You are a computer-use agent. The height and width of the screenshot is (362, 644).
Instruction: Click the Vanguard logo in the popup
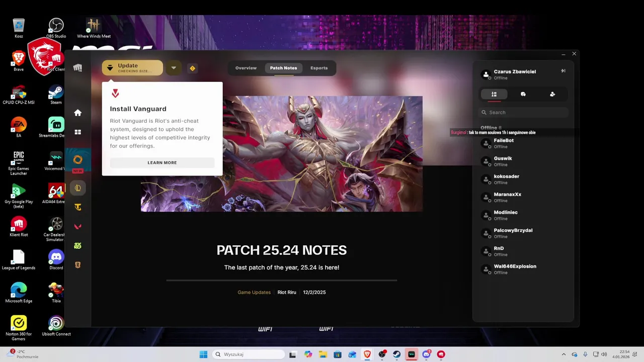tap(115, 94)
